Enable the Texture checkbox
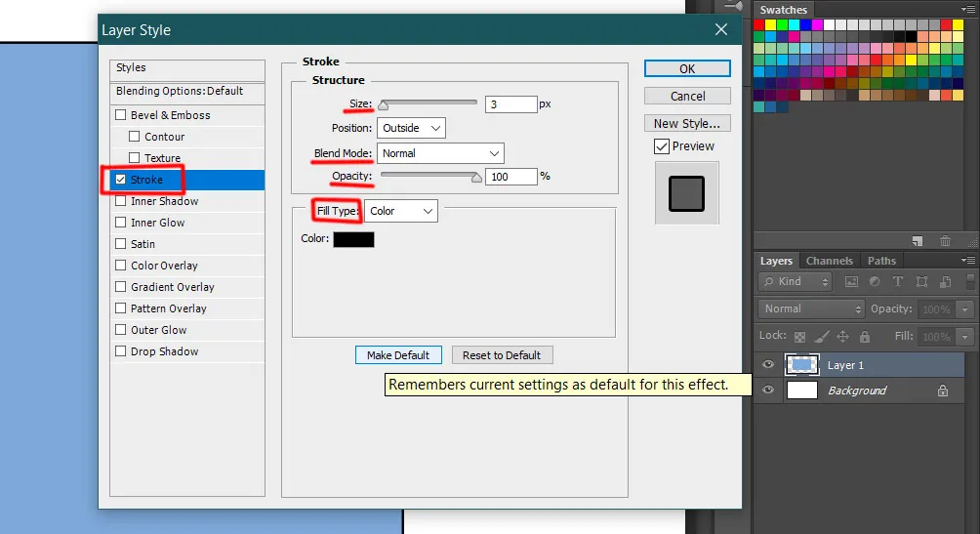 135,157
